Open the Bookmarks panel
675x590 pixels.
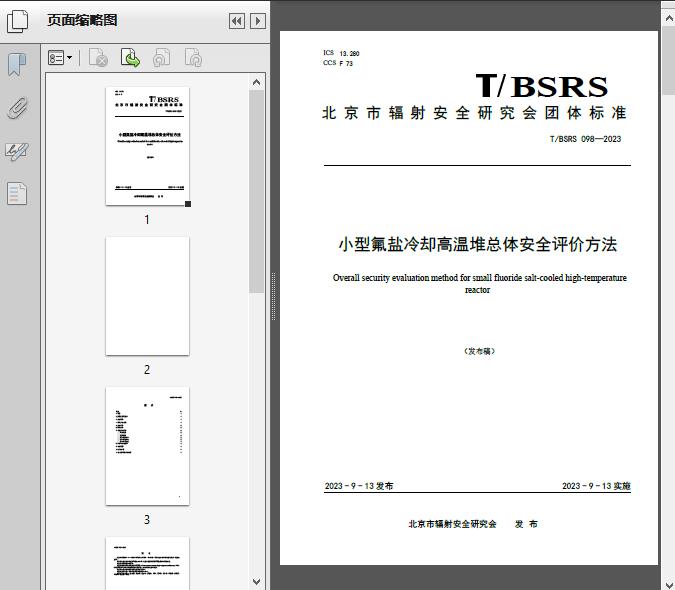[17, 65]
